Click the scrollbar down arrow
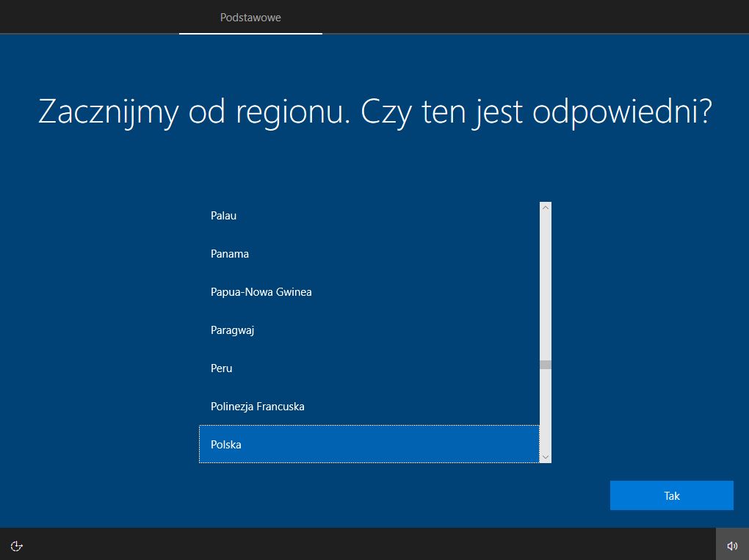 click(x=546, y=457)
